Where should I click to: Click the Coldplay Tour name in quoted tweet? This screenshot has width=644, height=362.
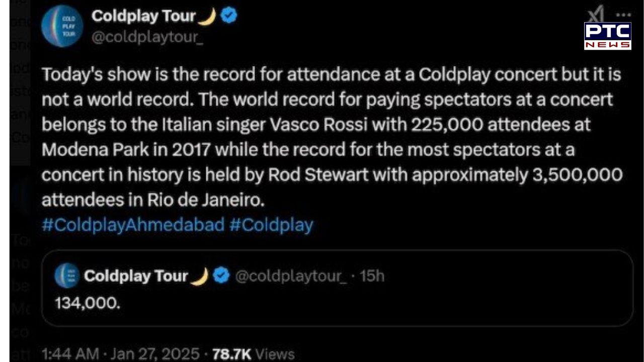(136, 276)
